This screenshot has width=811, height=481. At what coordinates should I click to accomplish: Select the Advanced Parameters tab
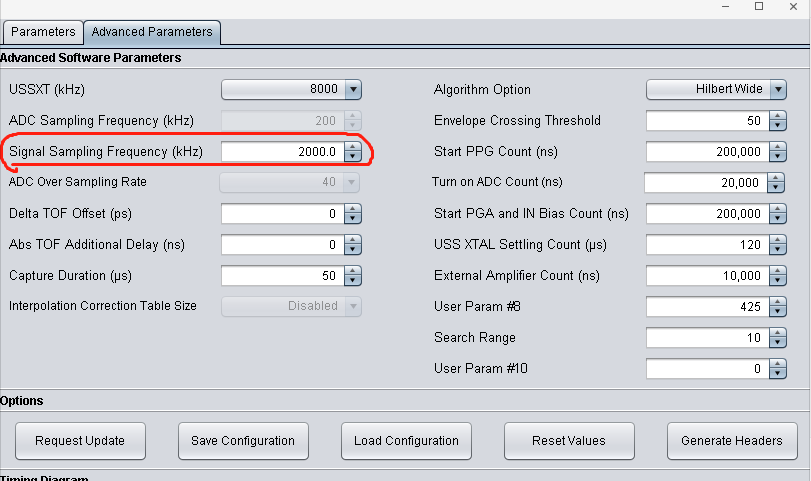point(152,32)
